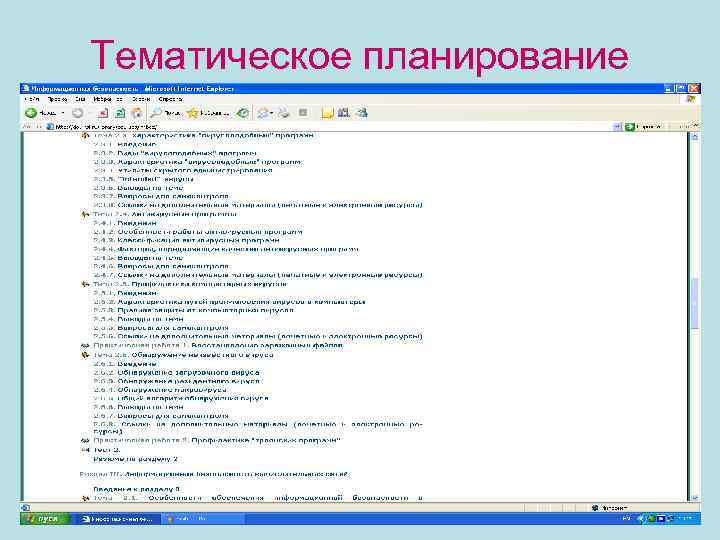Open link 2.4.3 Классификация антивирусных программ

(186, 240)
